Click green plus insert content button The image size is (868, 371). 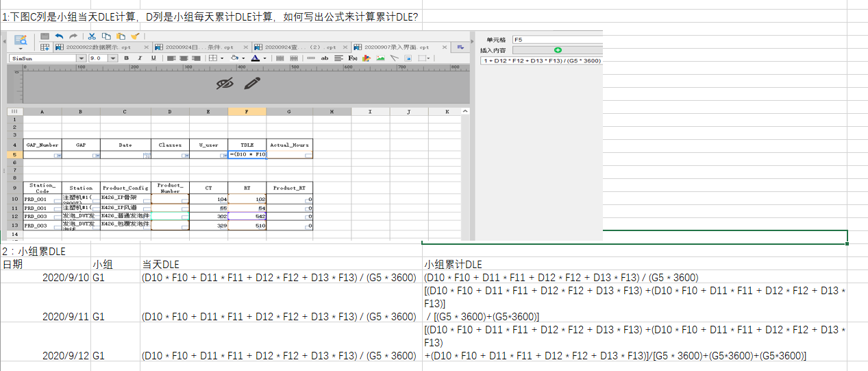click(x=558, y=50)
